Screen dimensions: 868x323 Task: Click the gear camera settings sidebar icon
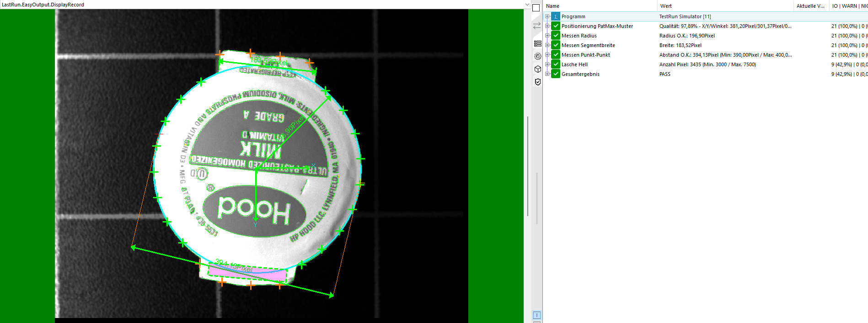click(x=537, y=56)
